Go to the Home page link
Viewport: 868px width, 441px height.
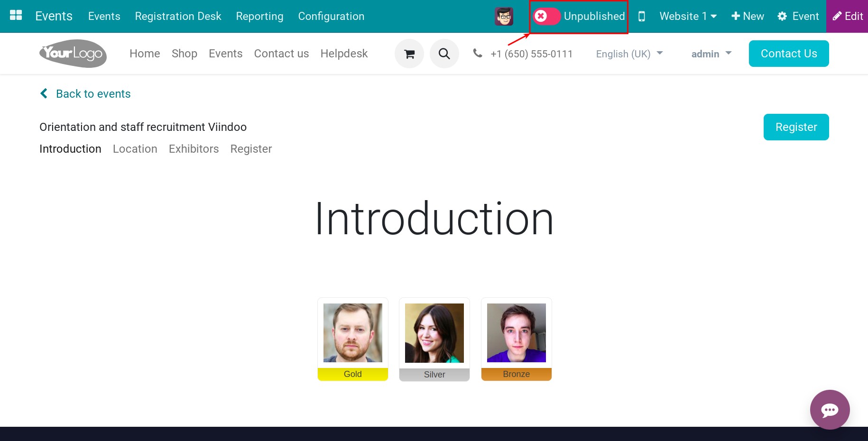(145, 54)
